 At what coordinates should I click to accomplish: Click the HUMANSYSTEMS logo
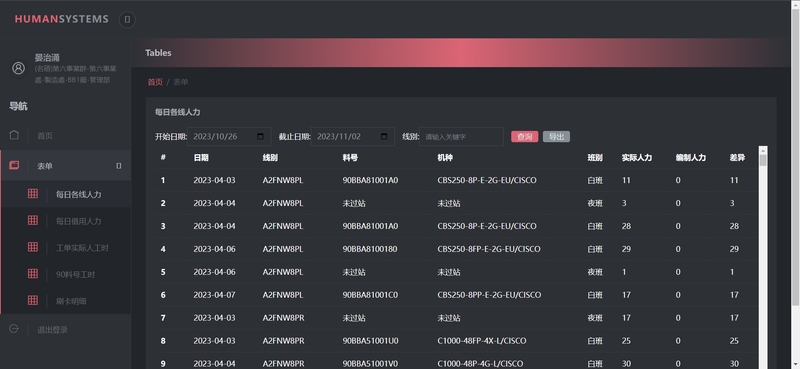point(61,19)
